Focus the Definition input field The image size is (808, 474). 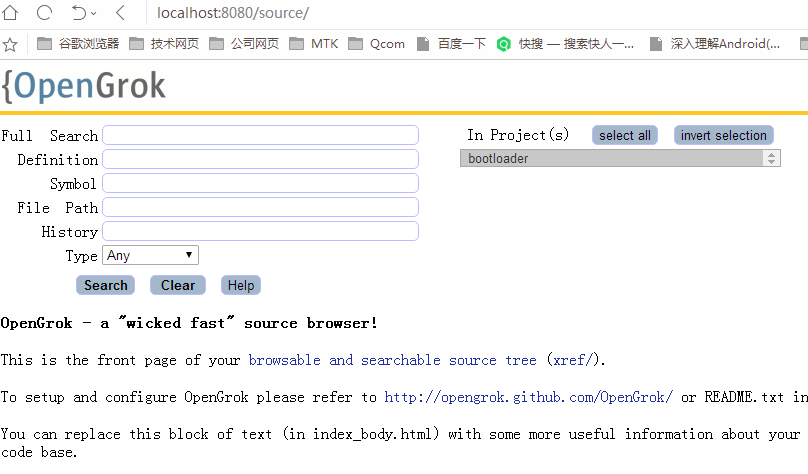coord(260,159)
